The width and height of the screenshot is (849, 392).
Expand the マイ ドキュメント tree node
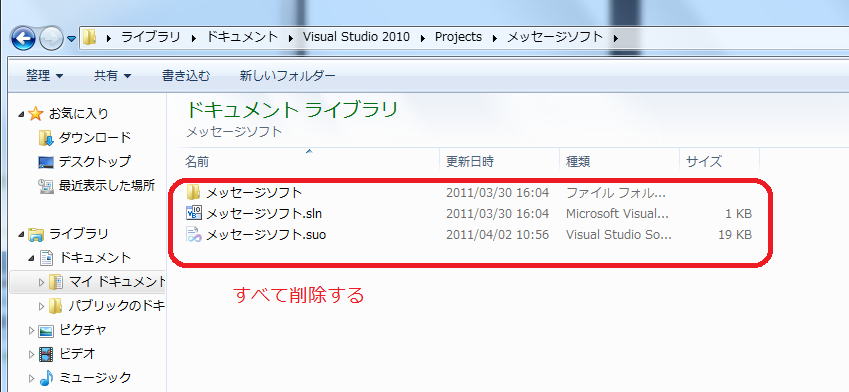pos(42,282)
